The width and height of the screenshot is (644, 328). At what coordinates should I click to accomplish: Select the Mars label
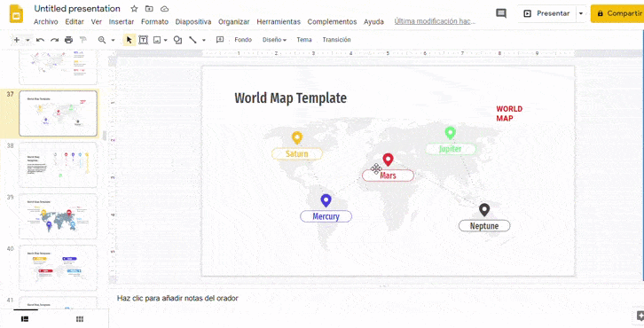click(x=388, y=176)
